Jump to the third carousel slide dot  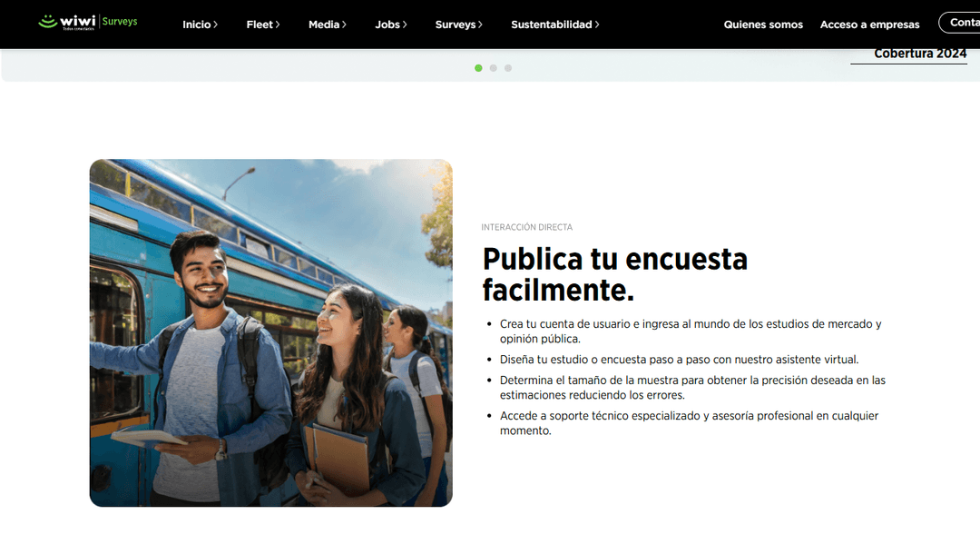coord(508,68)
